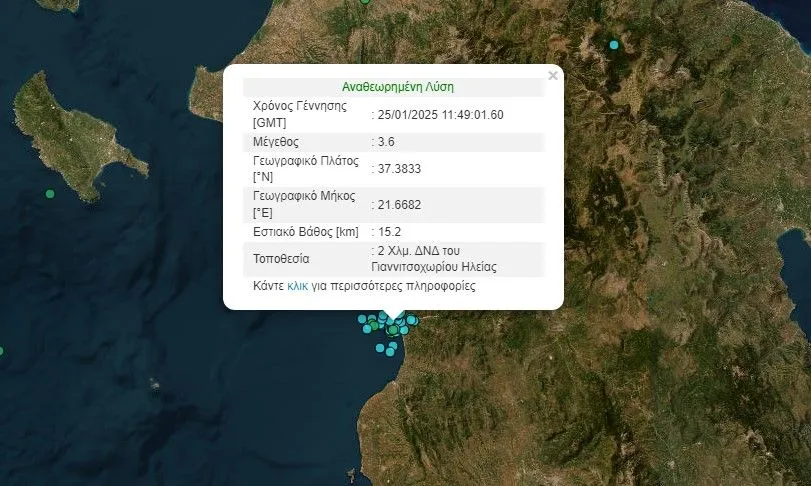Image resolution: width=811 pixels, height=486 pixels.
Task: Close the earthquake info popup
Action: [553, 75]
